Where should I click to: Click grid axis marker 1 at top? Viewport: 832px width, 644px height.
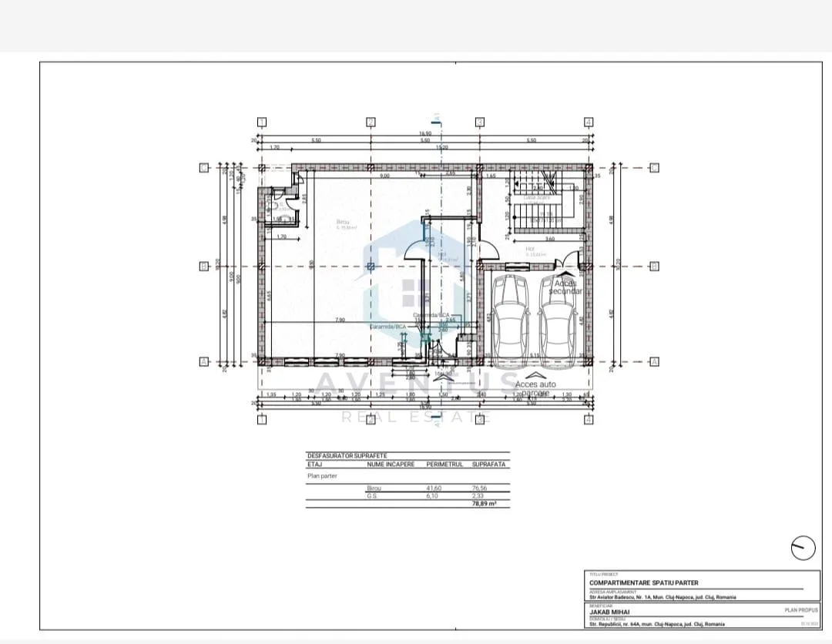tap(262, 122)
